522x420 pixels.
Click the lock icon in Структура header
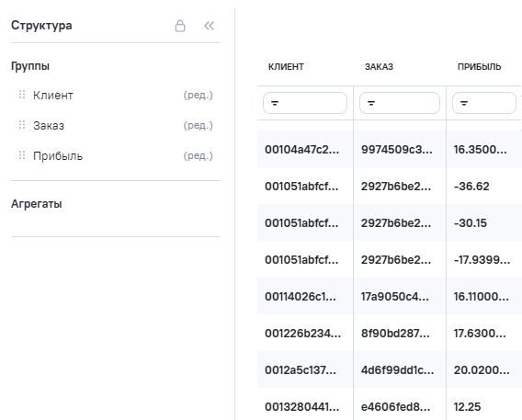point(180,26)
